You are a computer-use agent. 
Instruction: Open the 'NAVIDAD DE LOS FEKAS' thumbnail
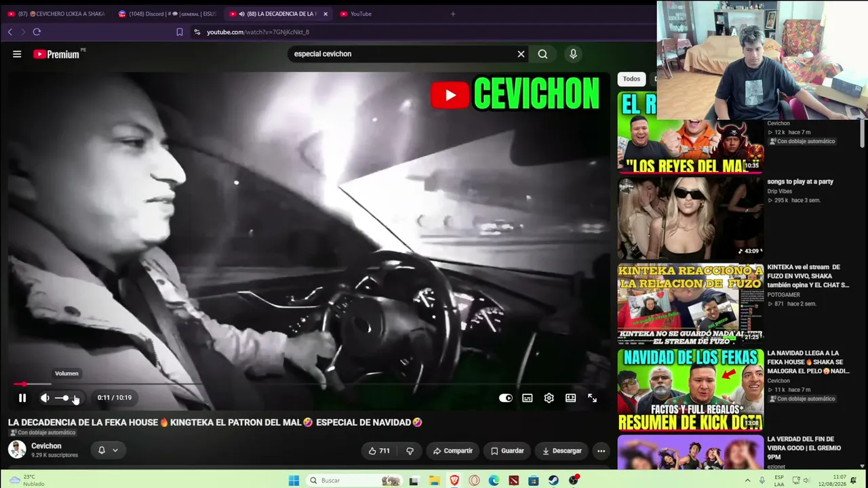(x=690, y=390)
